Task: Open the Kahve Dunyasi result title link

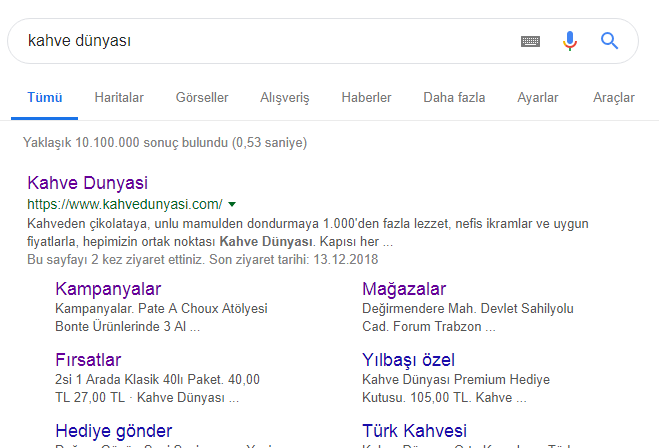Action: point(87,183)
